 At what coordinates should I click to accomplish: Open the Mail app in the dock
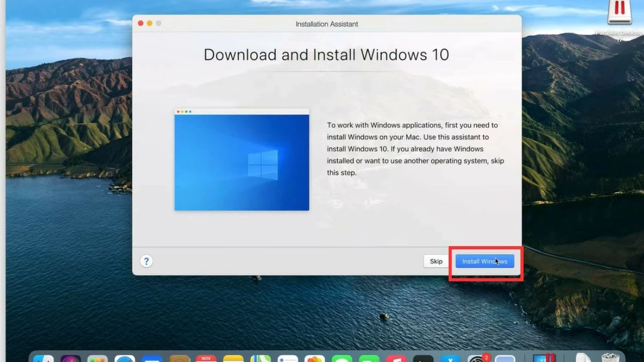tap(152, 359)
